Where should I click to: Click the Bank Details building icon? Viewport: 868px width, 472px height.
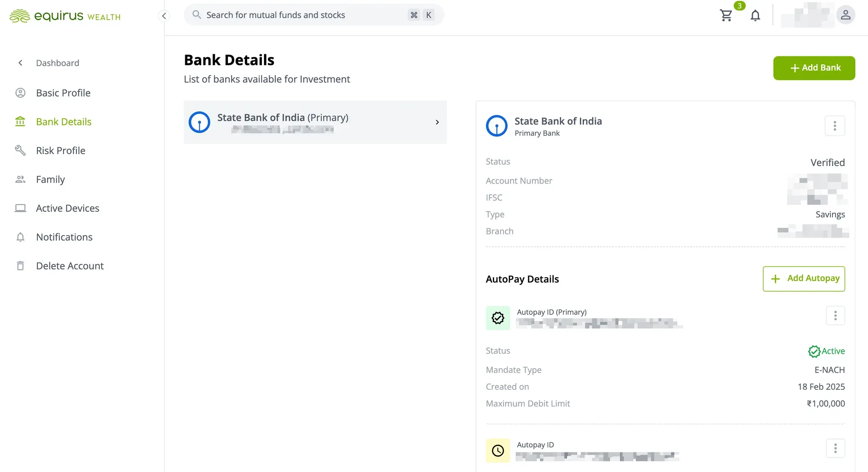click(20, 122)
